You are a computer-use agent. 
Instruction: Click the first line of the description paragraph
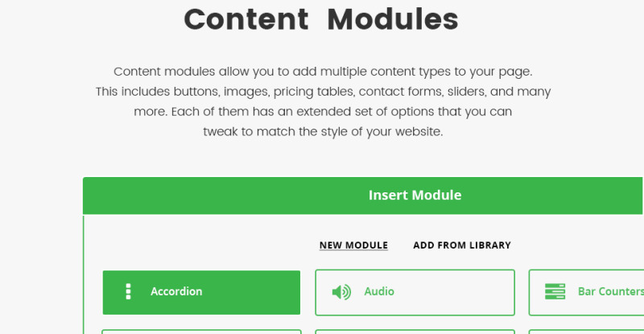(x=323, y=72)
